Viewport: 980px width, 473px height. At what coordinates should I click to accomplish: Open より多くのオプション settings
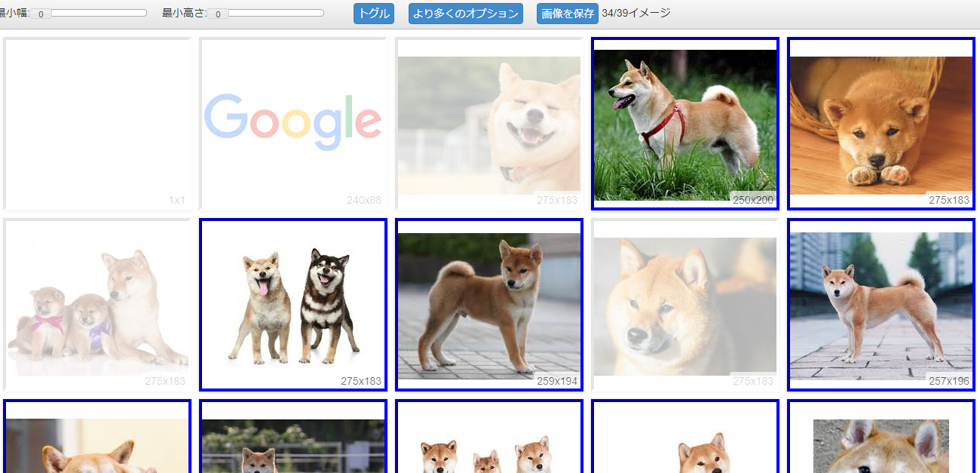[465, 14]
